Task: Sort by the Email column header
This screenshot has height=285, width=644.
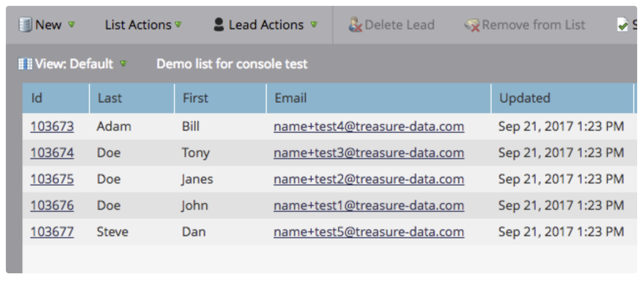Action: 291,98
